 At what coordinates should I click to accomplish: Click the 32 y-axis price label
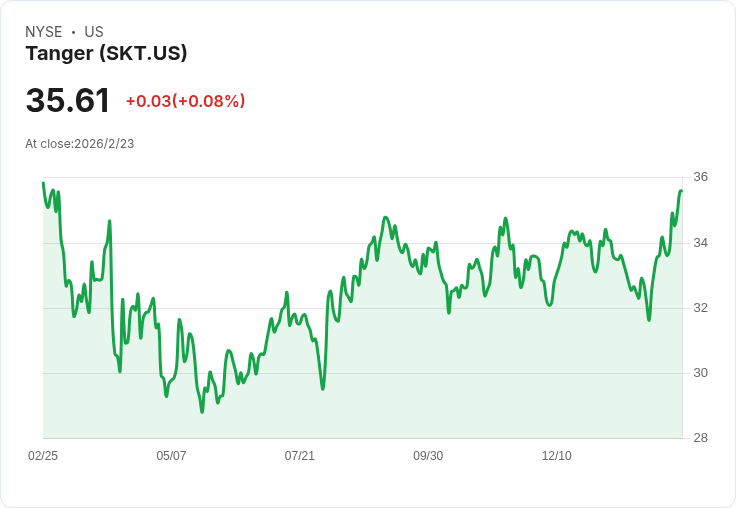pyautogui.click(x=700, y=308)
